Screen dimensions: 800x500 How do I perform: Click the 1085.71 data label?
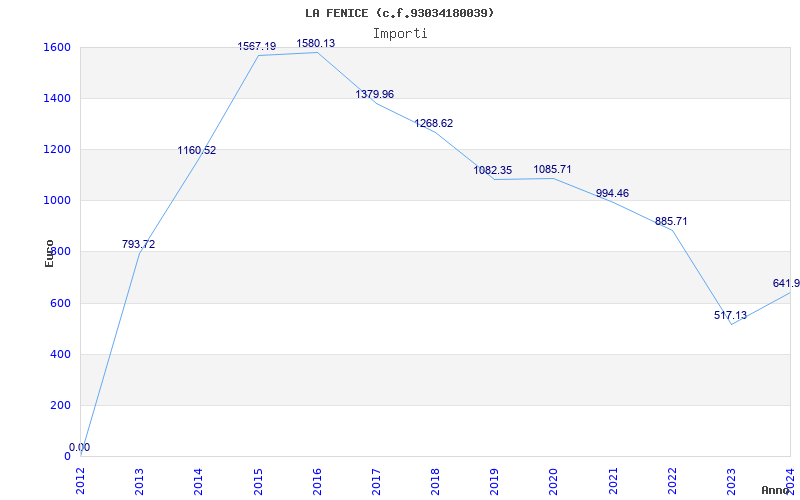coord(552,169)
